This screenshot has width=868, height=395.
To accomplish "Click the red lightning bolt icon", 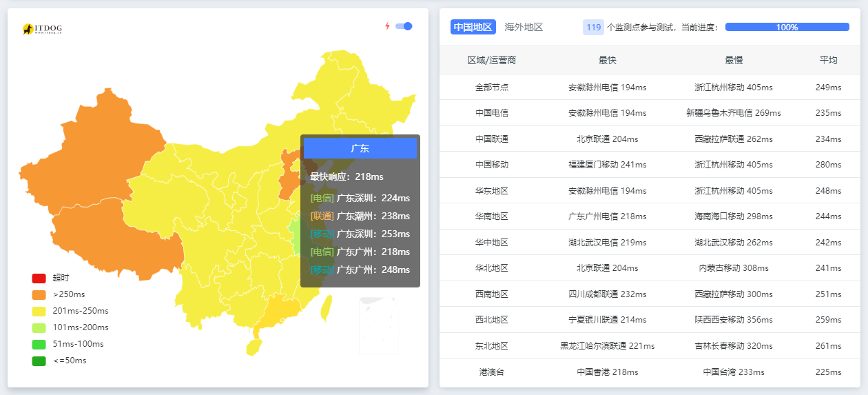I will point(387,26).
